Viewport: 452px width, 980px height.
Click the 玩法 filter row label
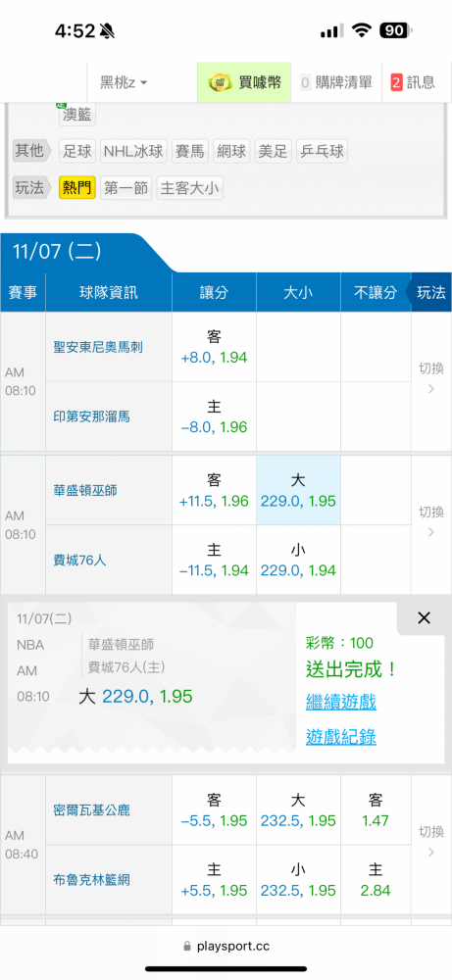[x=32, y=187]
